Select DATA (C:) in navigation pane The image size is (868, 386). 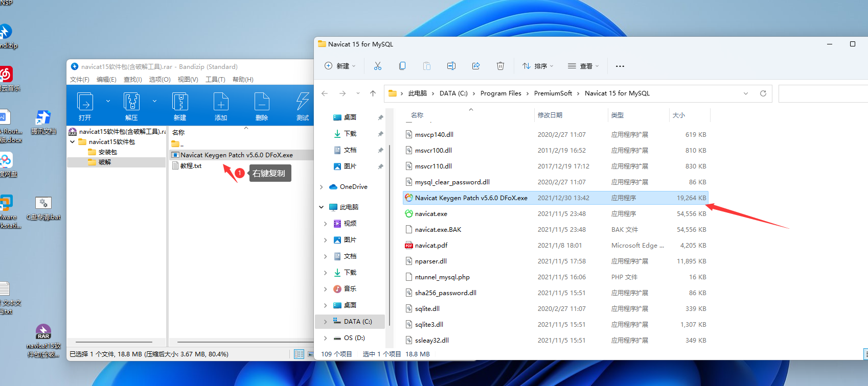click(350, 322)
